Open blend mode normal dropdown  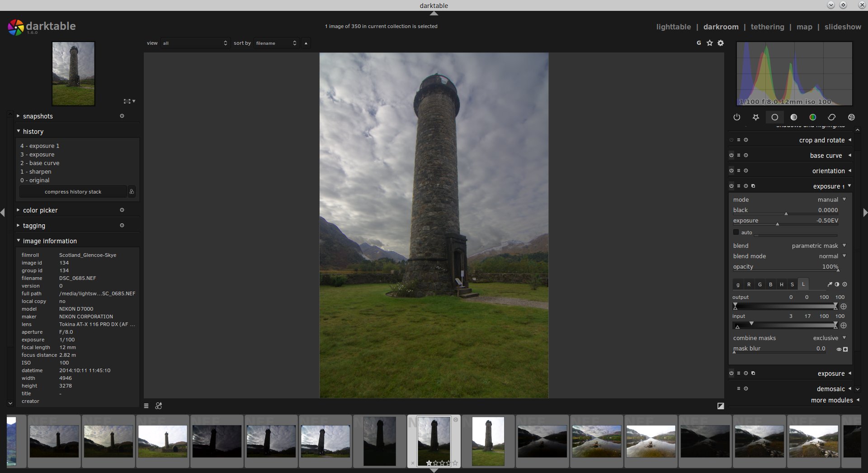pos(789,256)
